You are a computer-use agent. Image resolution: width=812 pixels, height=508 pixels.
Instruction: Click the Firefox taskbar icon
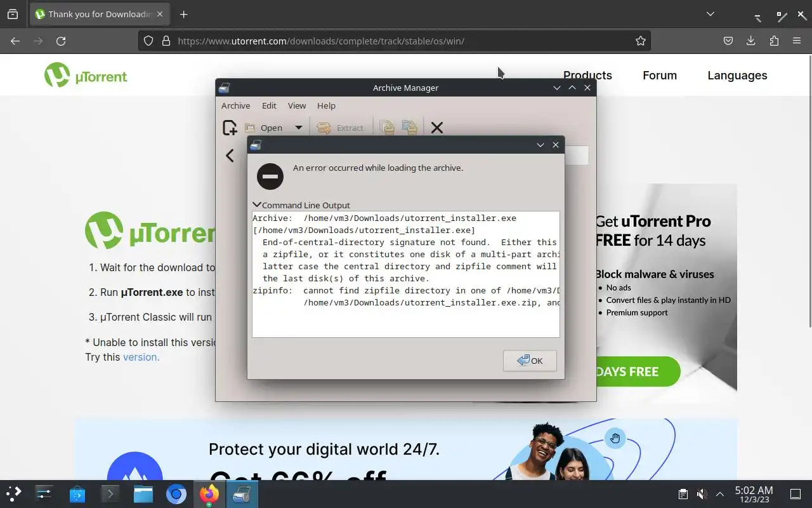tap(209, 493)
